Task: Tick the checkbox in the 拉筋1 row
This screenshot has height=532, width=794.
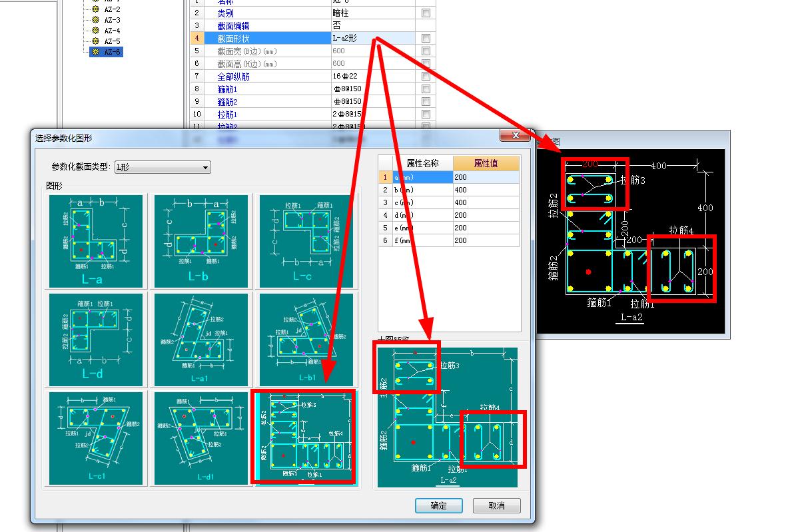Action: (x=426, y=115)
